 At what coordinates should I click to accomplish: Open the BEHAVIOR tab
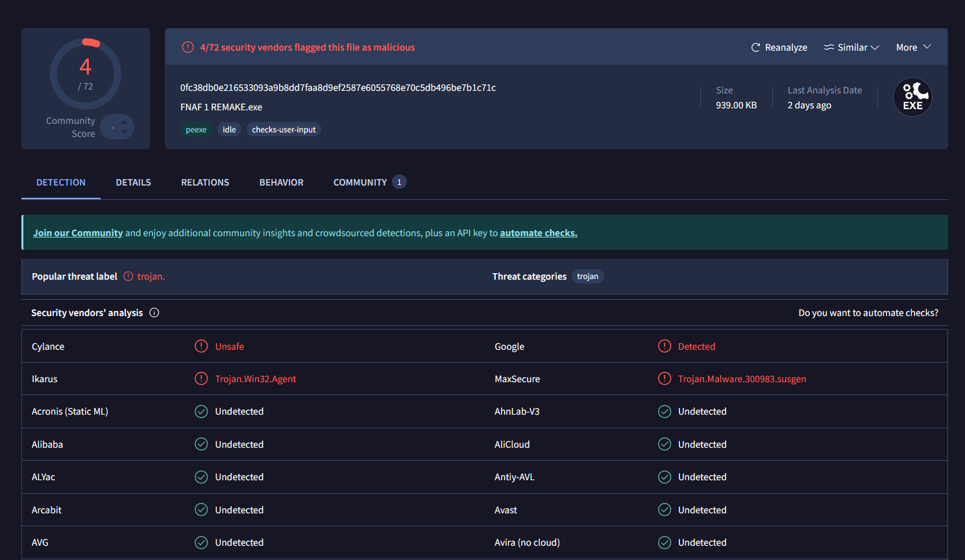click(282, 182)
